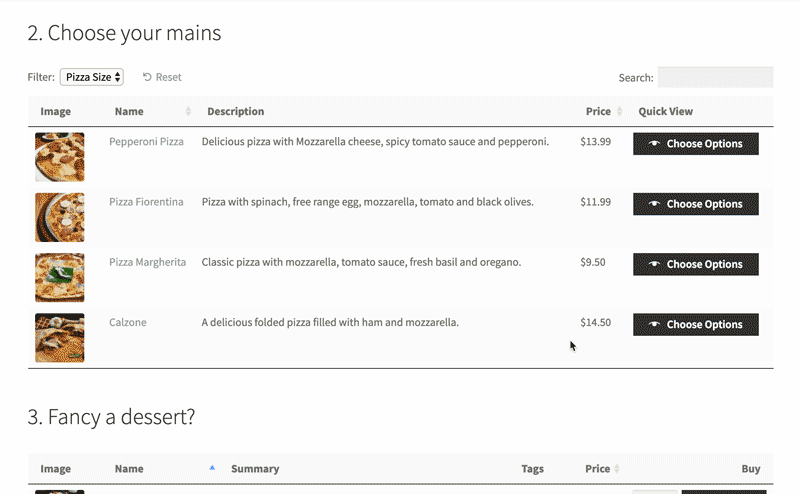The height and width of the screenshot is (494, 800).
Task: Click the Search input field
Action: pos(715,78)
